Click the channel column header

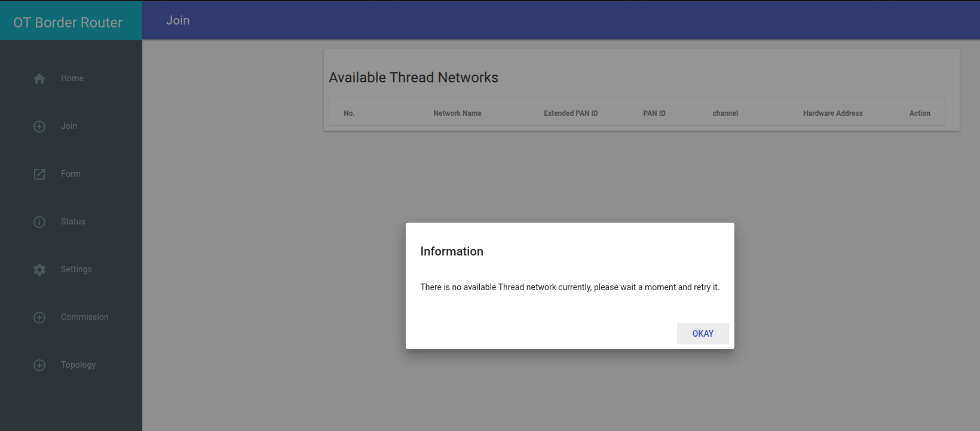pyautogui.click(x=725, y=113)
